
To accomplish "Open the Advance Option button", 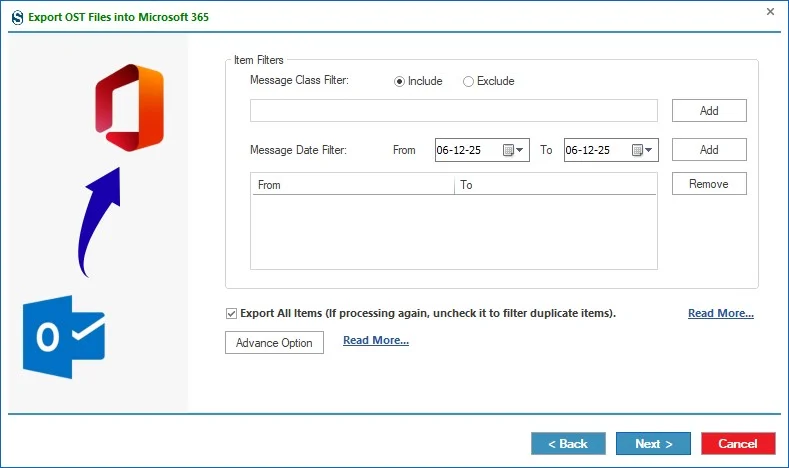I will [274, 343].
